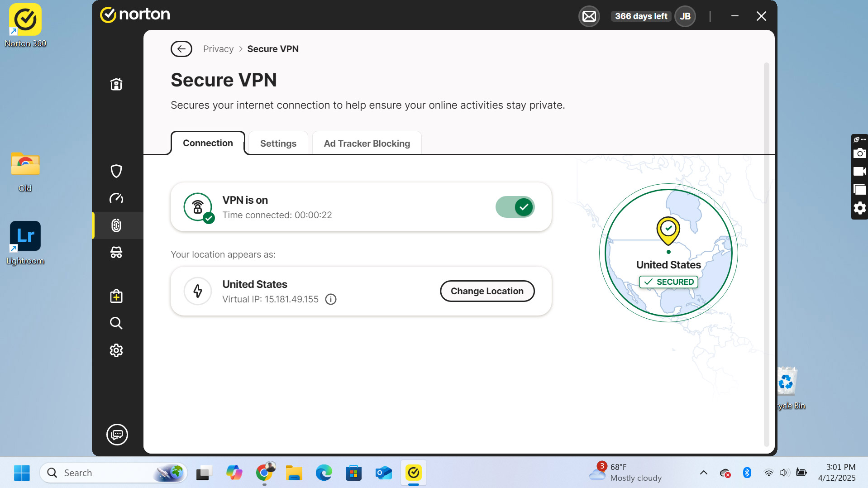Screen dimensions: 868x488
Task: Open the backup clipboard-plus sidebar icon
Action: (116, 297)
